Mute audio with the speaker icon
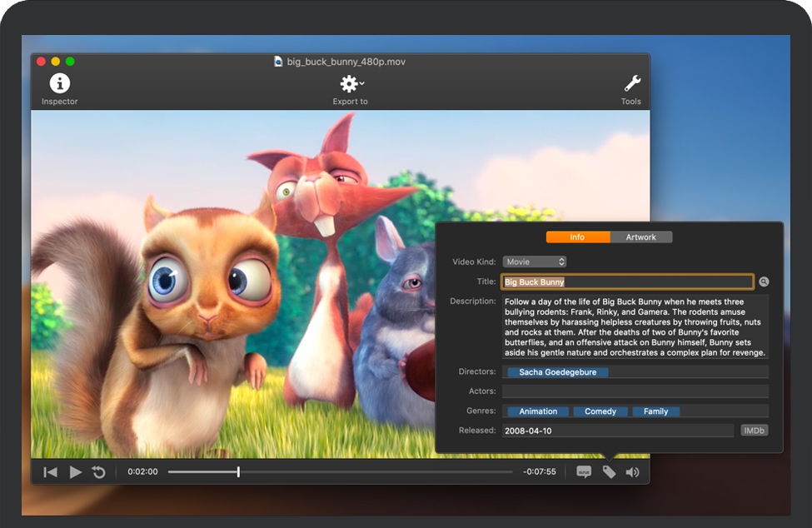 coord(633,472)
